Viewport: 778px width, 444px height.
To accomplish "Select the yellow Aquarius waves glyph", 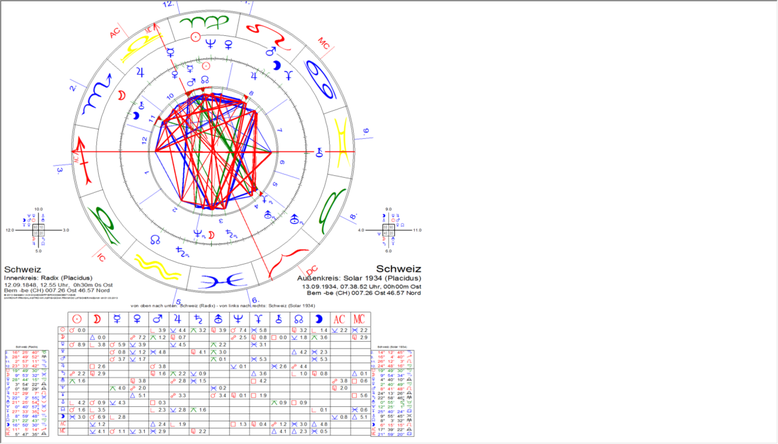I will (x=155, y=267).
